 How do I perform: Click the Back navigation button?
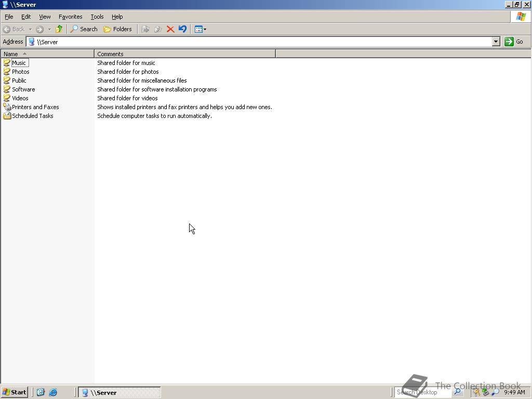click(14, 29)
